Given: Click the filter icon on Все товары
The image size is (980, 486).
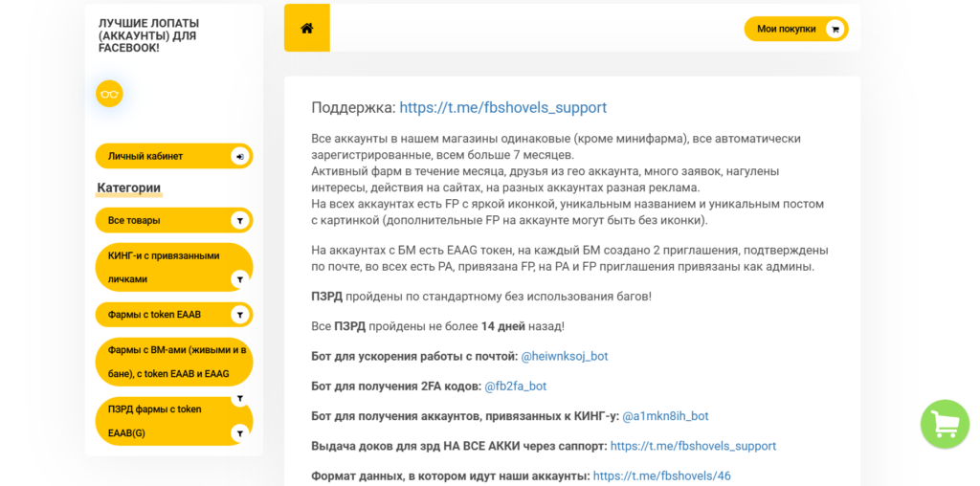Looking at the screenshot, I should point(239,221).
